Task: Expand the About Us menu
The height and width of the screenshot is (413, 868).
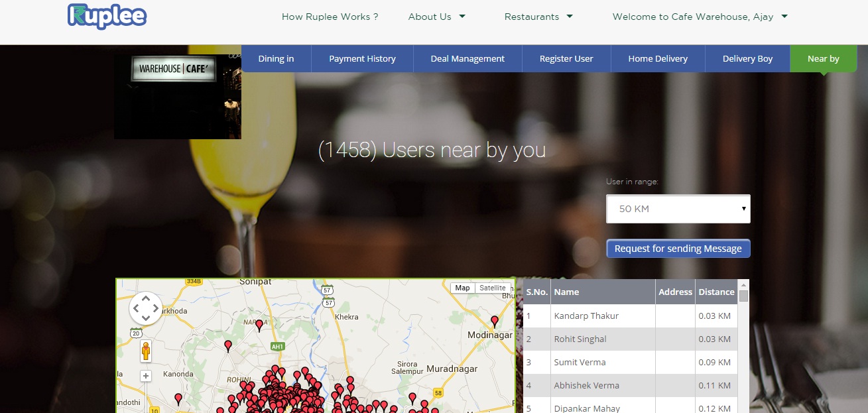Action: coord(436,17)
